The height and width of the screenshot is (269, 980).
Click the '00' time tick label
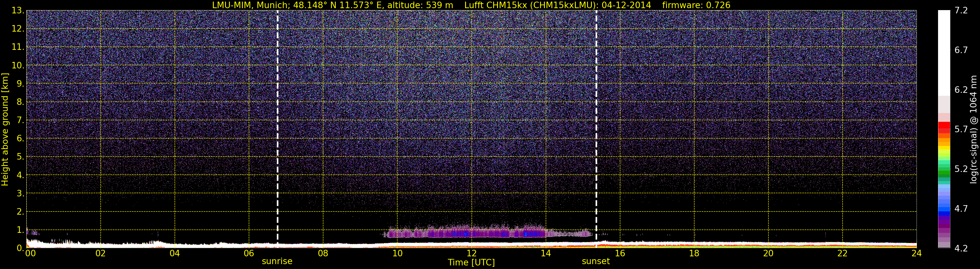pos(31,254)
